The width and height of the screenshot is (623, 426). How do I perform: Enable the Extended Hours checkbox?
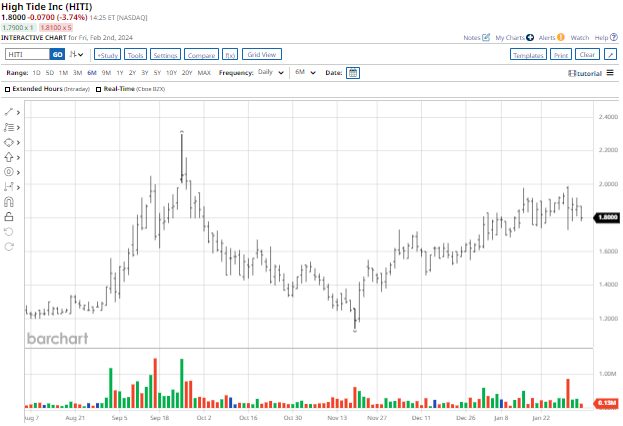point(8,89)
